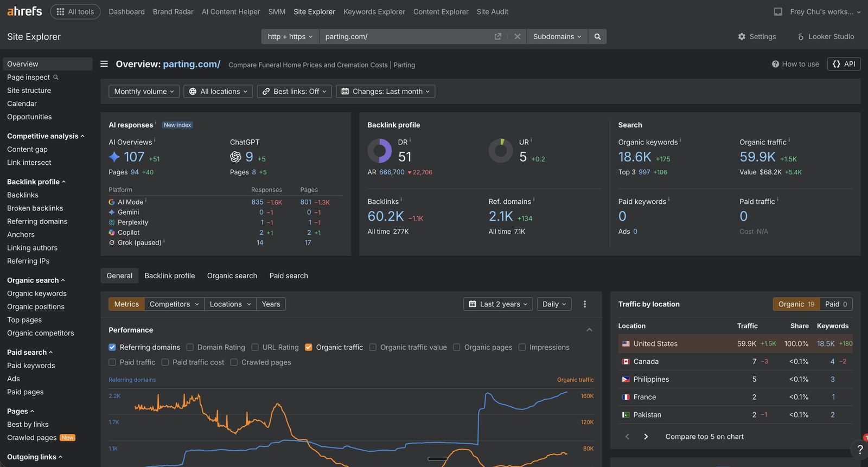Click the Perplexity platform icon
This screenshot has width=868, height=467.
point(112,222)
